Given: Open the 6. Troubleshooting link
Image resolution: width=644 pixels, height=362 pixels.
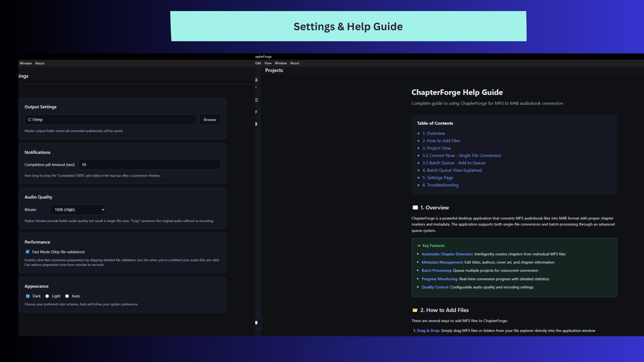Looking at the screenshot, I should [440, 185].
